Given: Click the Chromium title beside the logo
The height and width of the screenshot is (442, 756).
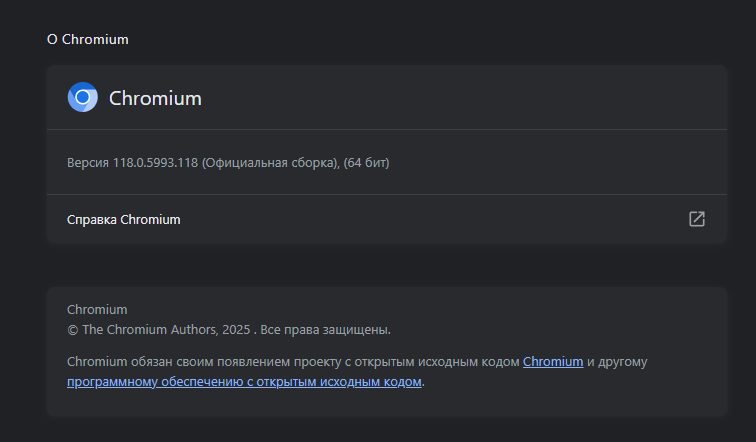Looking at the screenshot, I should (155, 98).
